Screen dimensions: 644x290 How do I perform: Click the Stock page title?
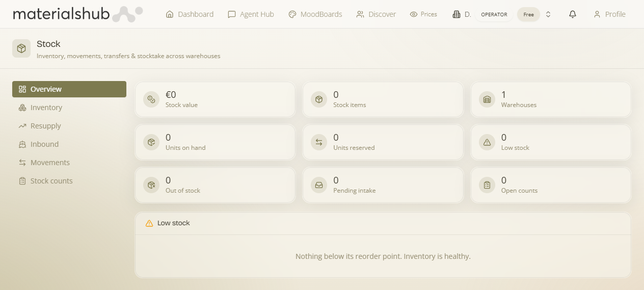48,44
